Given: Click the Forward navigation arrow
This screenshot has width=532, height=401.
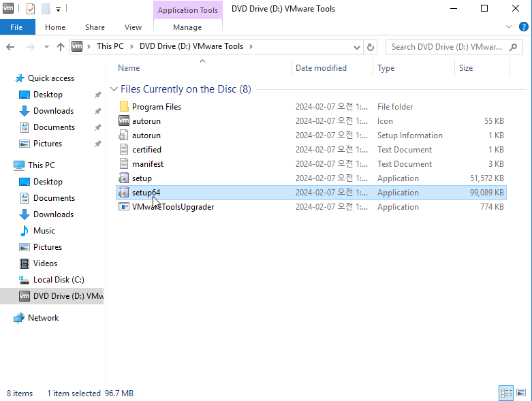Looking at the screenshot, I should [31, 47].
